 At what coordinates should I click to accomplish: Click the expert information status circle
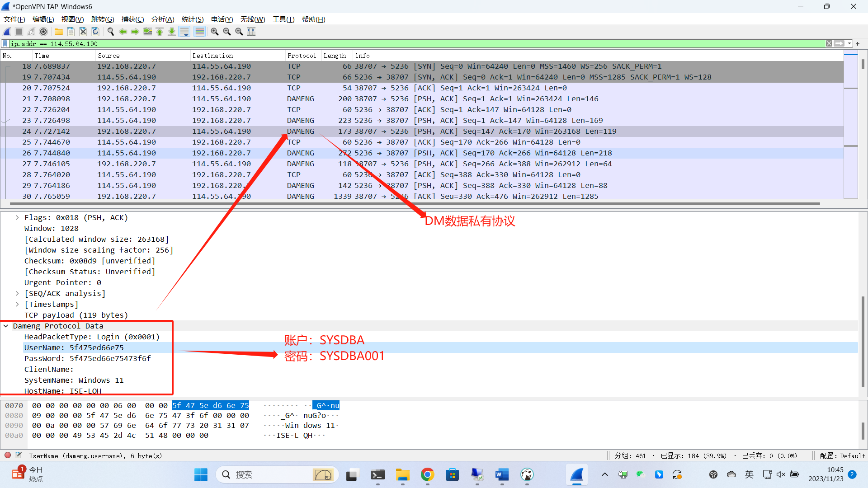[8, 455]
